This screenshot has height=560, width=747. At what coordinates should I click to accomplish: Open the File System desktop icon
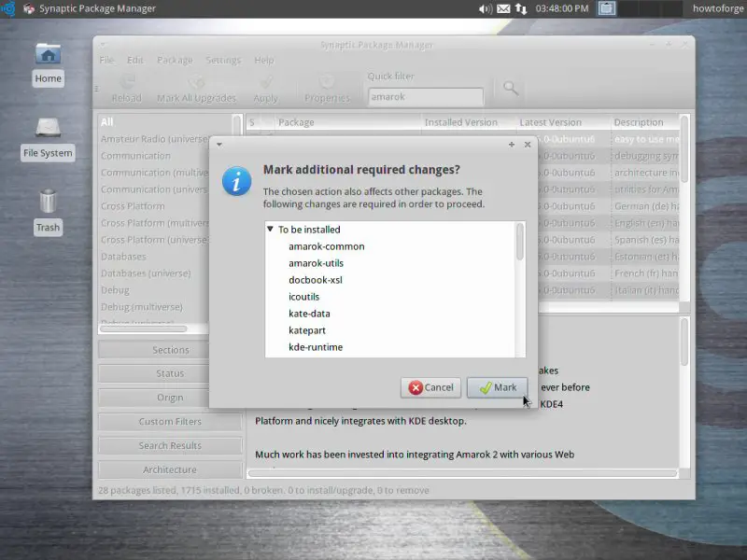(48, 138)
